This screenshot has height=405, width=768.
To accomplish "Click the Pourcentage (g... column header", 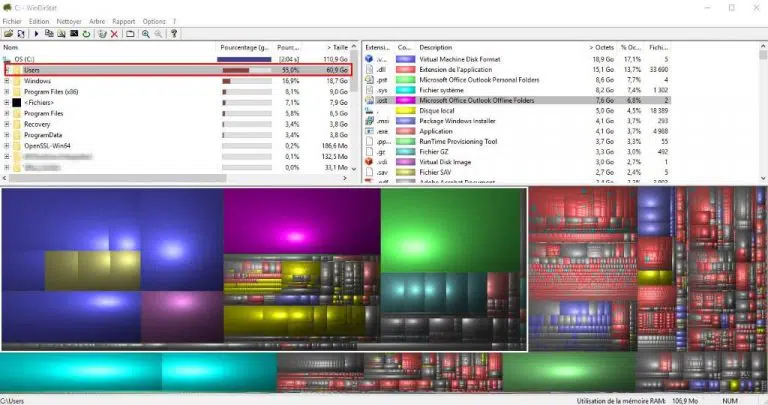I will 244,48.
